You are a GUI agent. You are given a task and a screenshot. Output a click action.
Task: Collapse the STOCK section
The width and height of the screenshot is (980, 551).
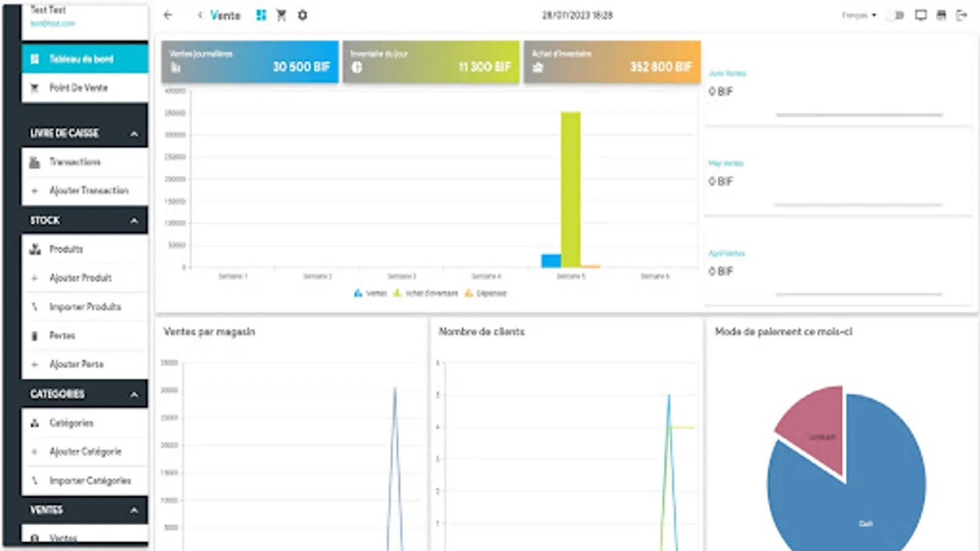[x=134, y=220]
